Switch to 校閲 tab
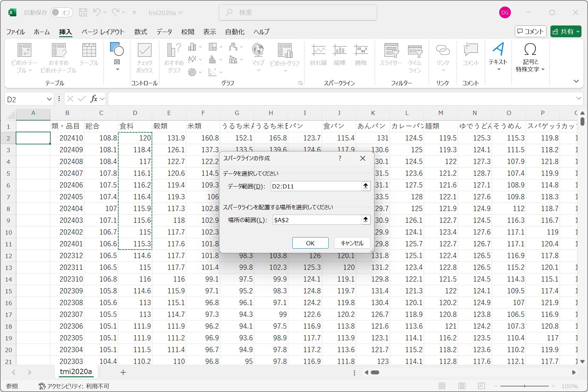Viewport: 588px width, 392px height. click(x=188, y=32)
